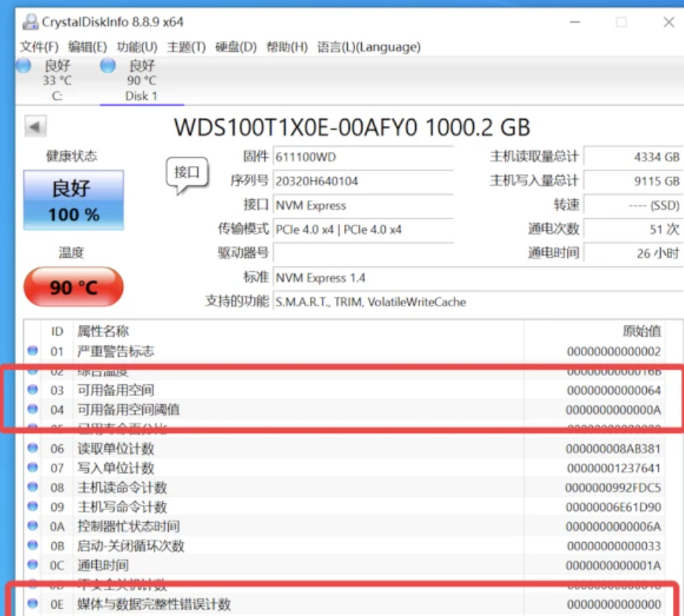Click the supported features field S.M.A.R.T., TRIM

tap(478, 302)
